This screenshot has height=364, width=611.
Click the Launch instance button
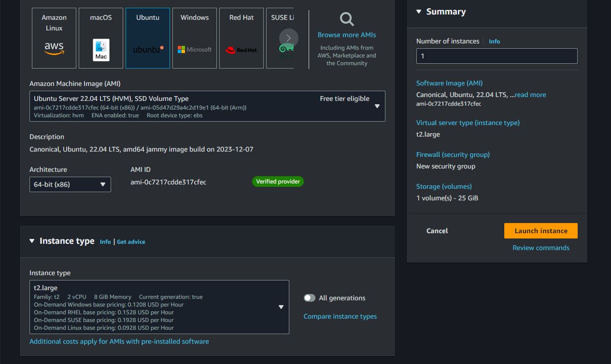pyautogui.click(x=540, y=231)
